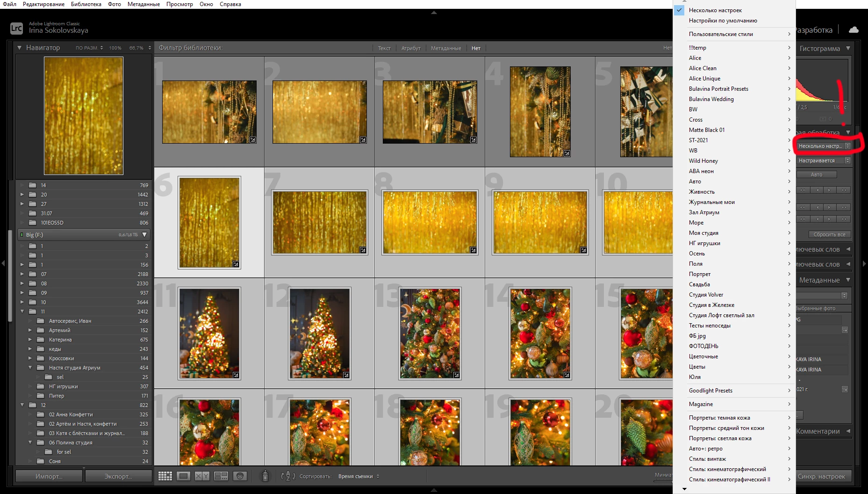This screenshot has height=494, width=868.
Task: Collapse Настя студия Атриум folder arrow
Action: tap(30, 368)
